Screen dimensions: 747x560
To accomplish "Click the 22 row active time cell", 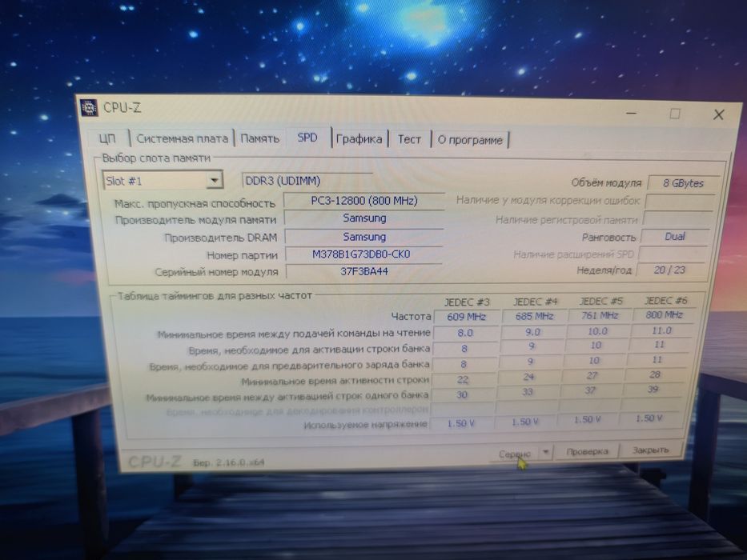I will [x=463, y=379].
